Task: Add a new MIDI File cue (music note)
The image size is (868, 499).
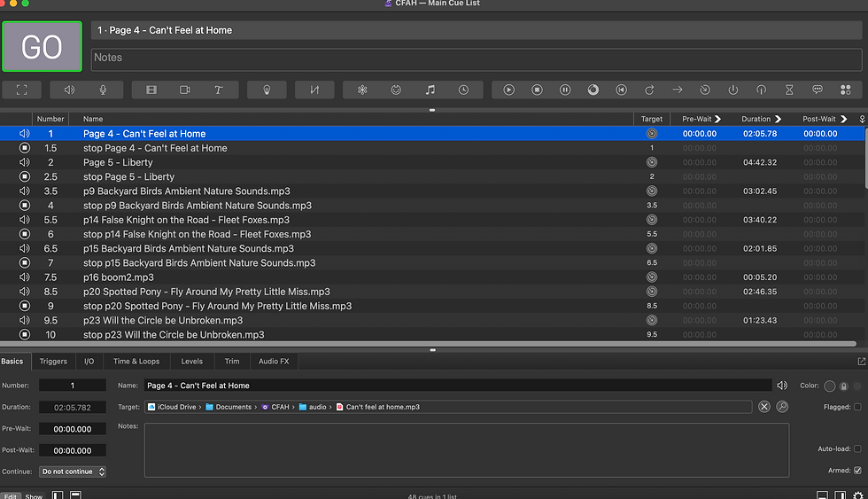Action: pos(430,90)
